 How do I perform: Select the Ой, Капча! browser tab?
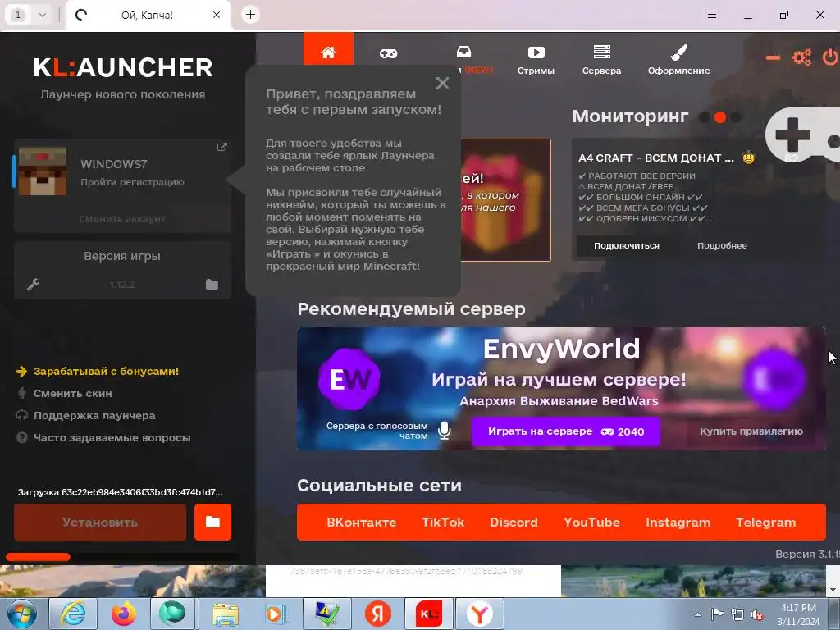pos(148,15)
